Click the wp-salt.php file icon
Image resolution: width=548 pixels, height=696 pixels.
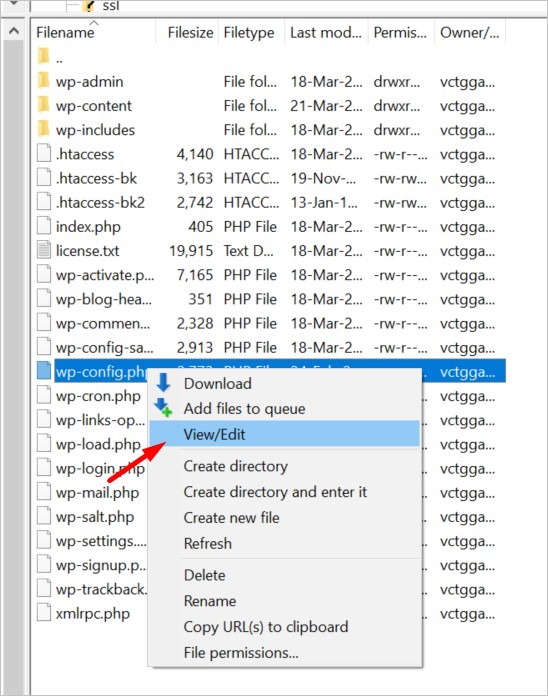[x=43, y=517]
